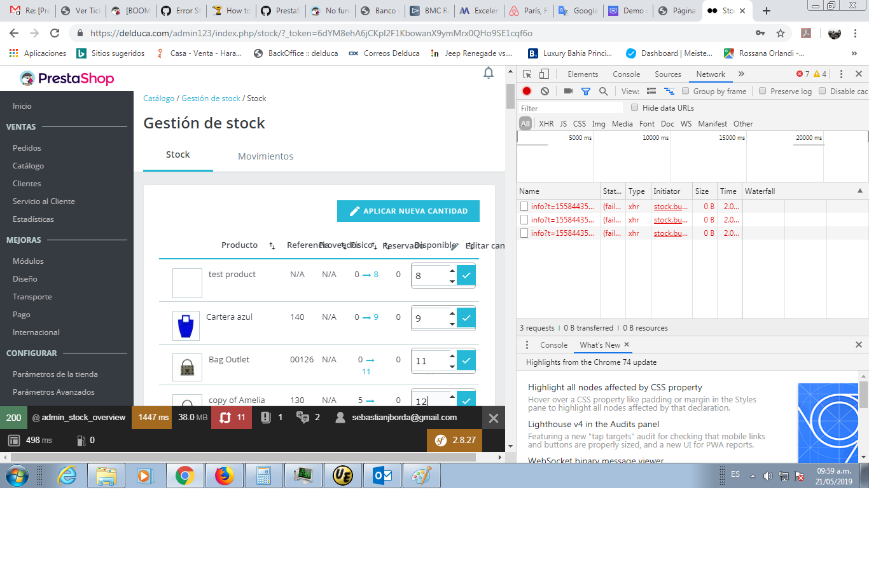Click the Aplicar Nueva Cantidad button
This screenshot has height=588, width=869.
[x=408, y=211]
